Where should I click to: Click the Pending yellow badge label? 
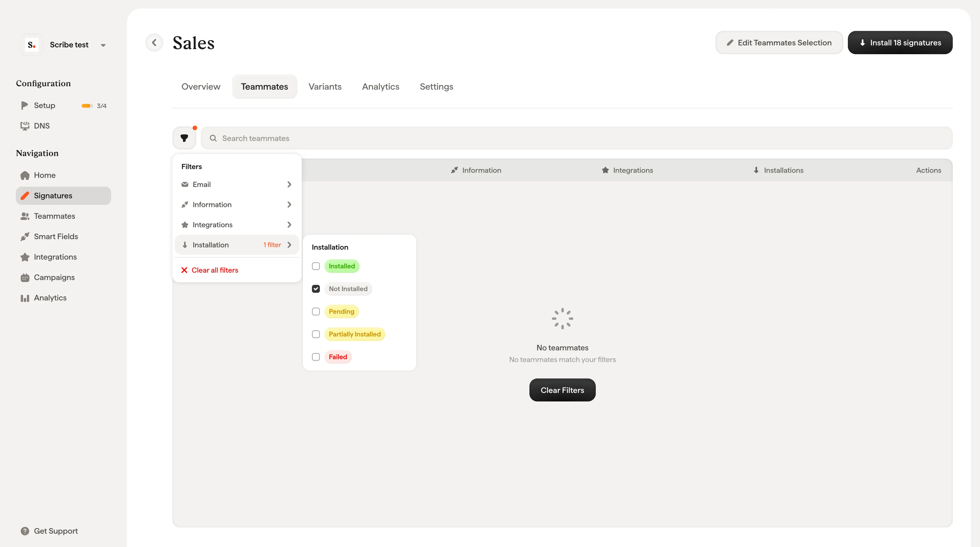tap(341, 312)
